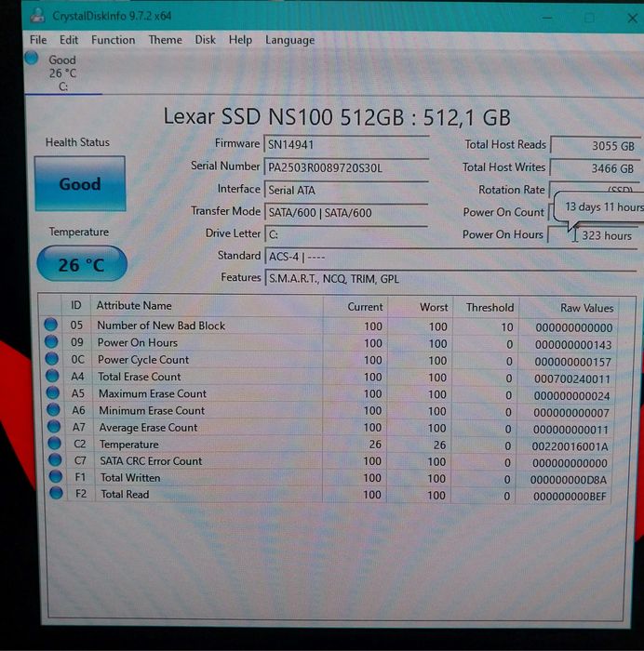Select the Number of New Bad Block attribute
The height and width of the screenshot is (651, 644).
click(x=161, y=325)
